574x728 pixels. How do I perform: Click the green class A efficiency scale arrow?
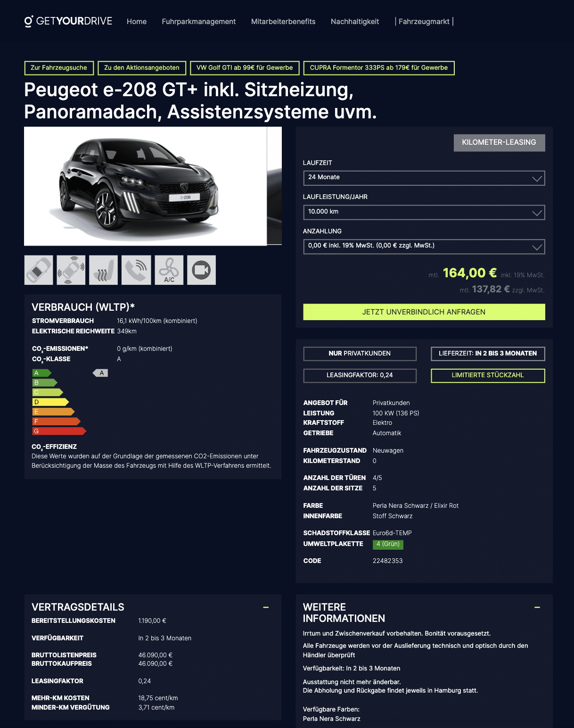[x=41, y=373]
